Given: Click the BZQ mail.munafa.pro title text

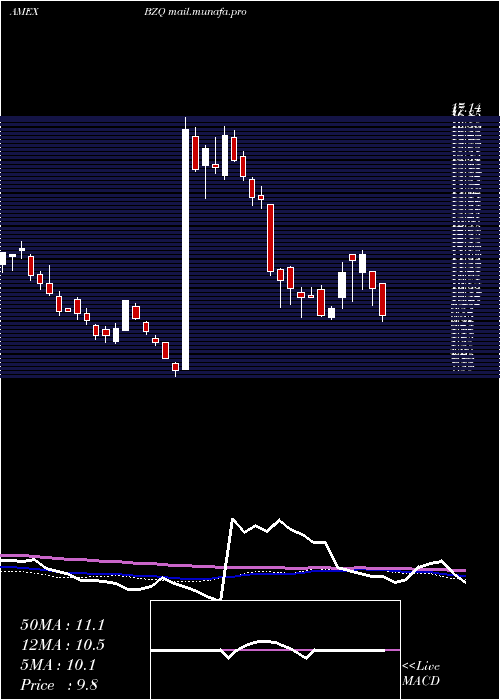Looking at the screenshot, I should (x=195, y=12).
